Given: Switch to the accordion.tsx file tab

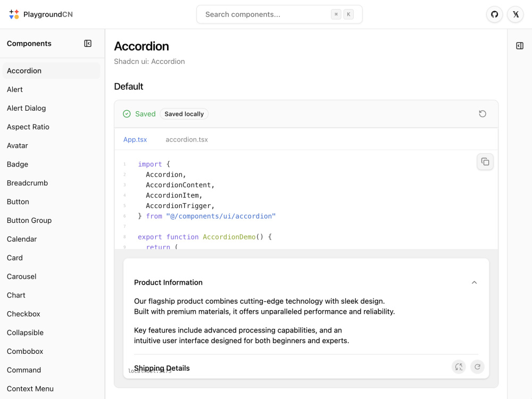Looking at the screenshot, I should (187, 139).
